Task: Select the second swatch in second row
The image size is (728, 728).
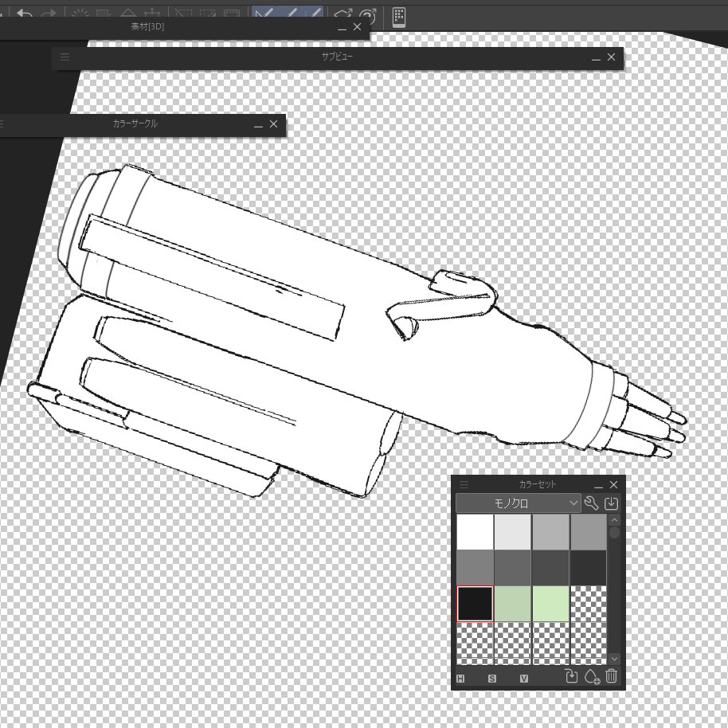Action: [513, 567]
